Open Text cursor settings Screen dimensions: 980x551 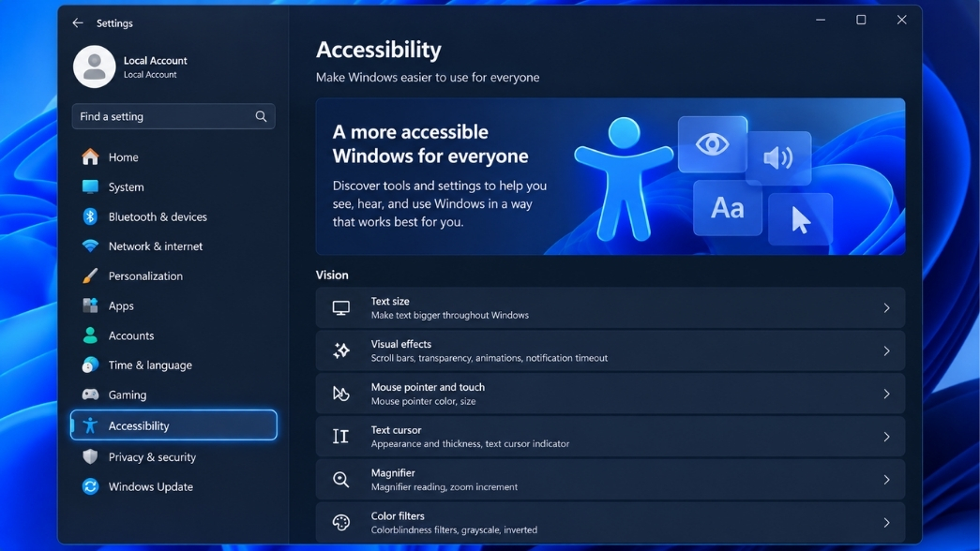pos(610,437)
